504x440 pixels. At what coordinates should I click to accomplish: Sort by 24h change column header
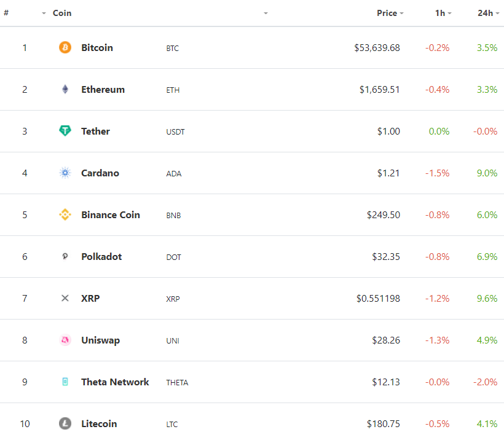(x=486, y=13)
